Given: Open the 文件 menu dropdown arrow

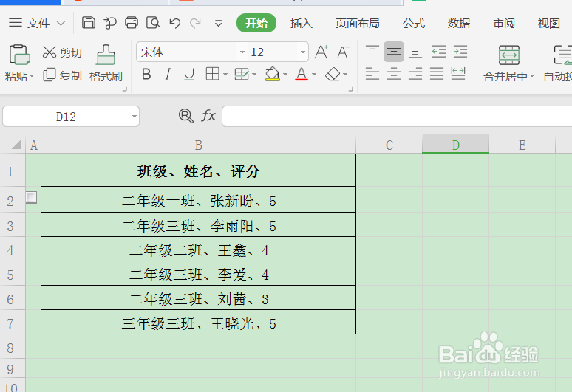Looking at the screenshot, I should pos(61,24).
